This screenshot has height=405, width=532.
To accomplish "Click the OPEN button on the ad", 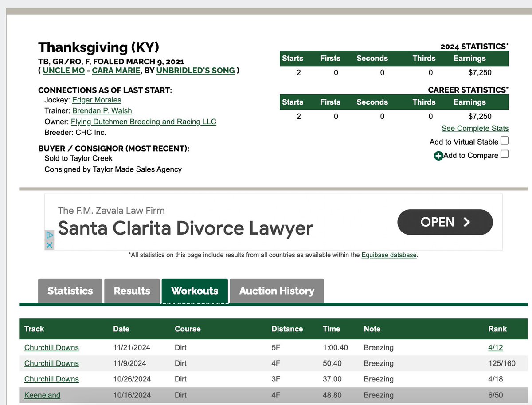I will 445,222.
